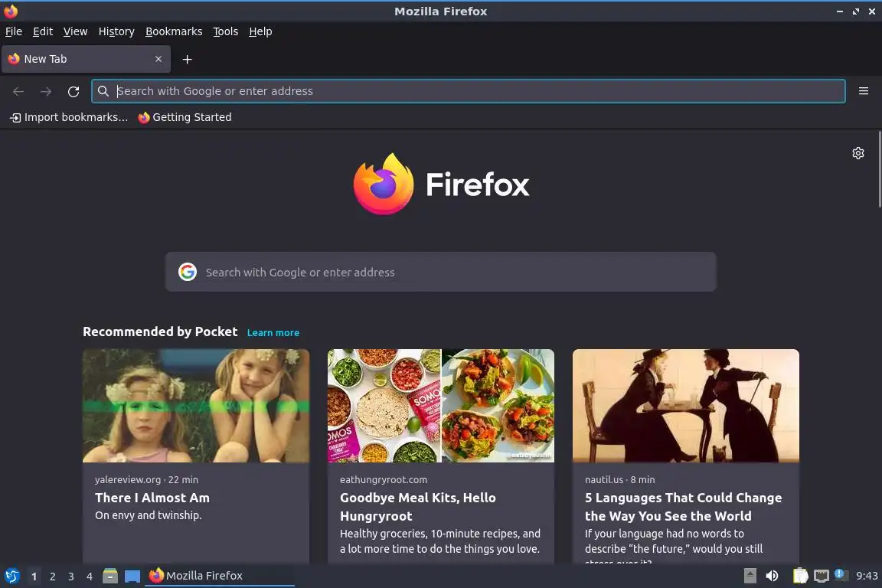This screenshot has height=588, width=882.
Task: Go back one page
Action: (18, 91)
